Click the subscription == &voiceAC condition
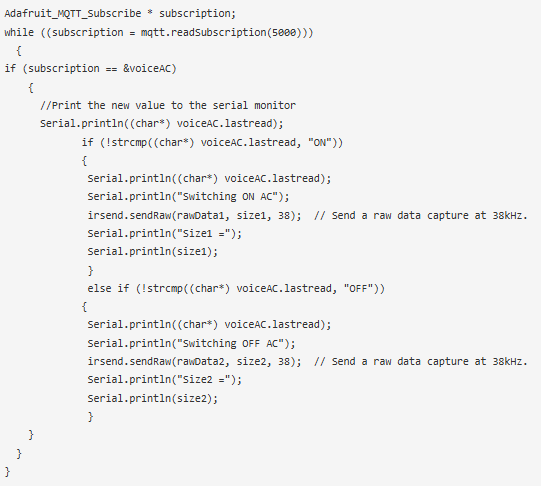Screen dimensions: 541x486 pyautogui.click(x=90, y=69)
